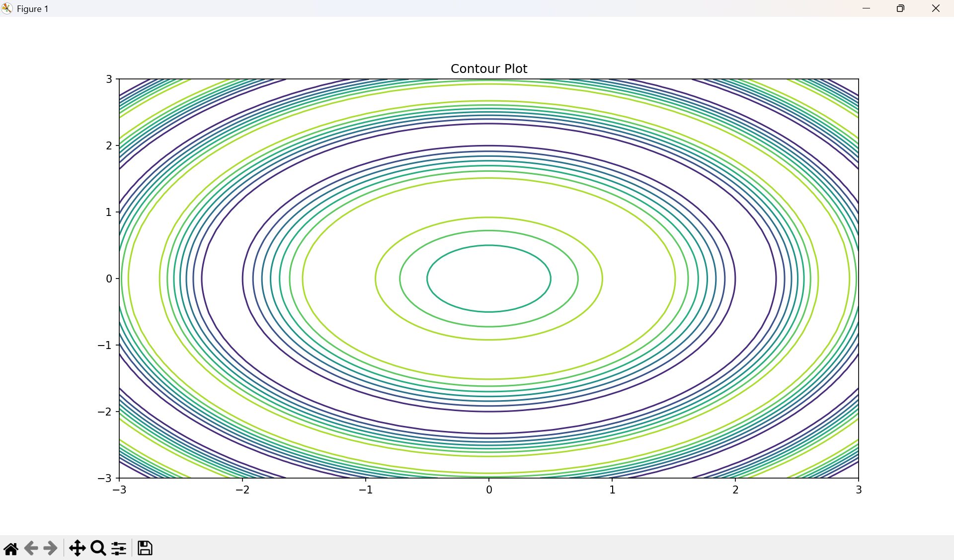Click the x-axis tick label "−2"
This screenshot has height=560, width=954.
click(x=242, y=490)
